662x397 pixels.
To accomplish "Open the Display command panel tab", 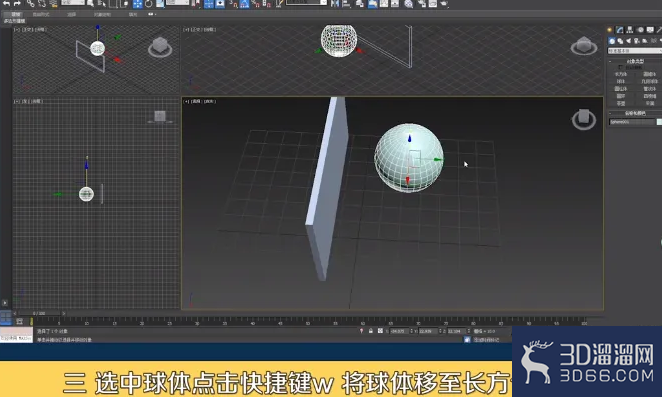I will (x=650, y=30).
